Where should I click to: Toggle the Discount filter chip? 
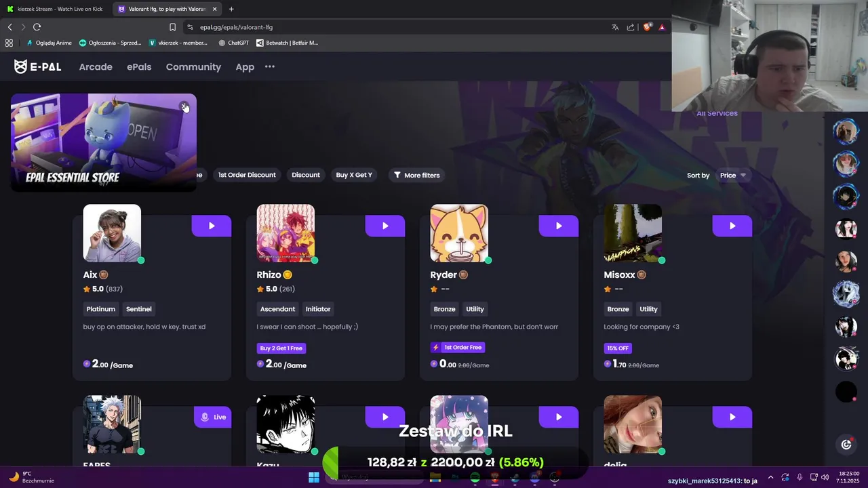pyautogui.click(x=306, y=175)
